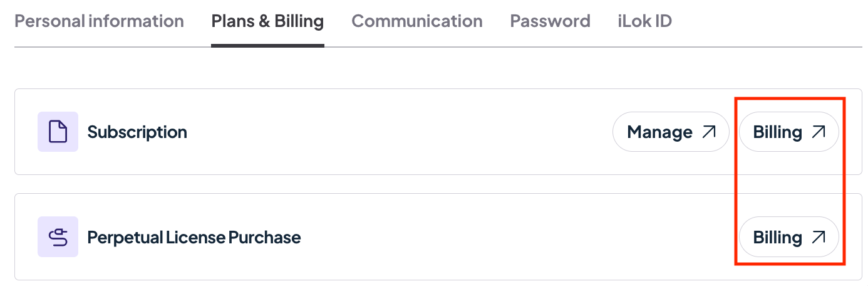The height and width of the screenshot is (286, 868).
Task: Select the Plans & Billing tab
Action: pos(267,21)
